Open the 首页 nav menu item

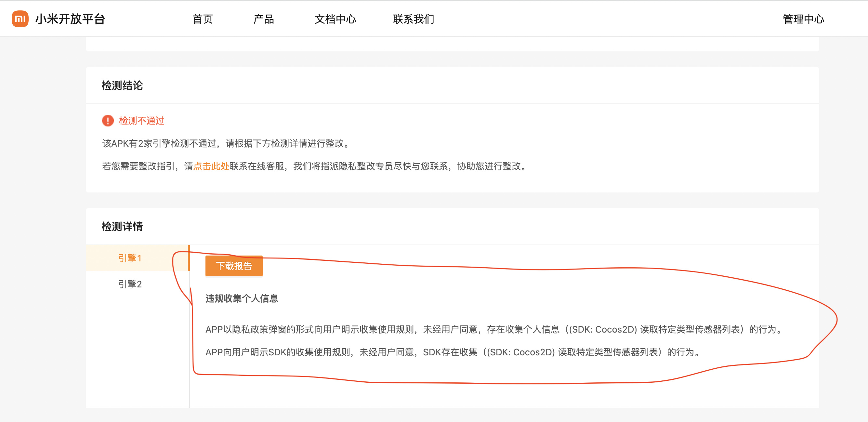click(203, 19)
